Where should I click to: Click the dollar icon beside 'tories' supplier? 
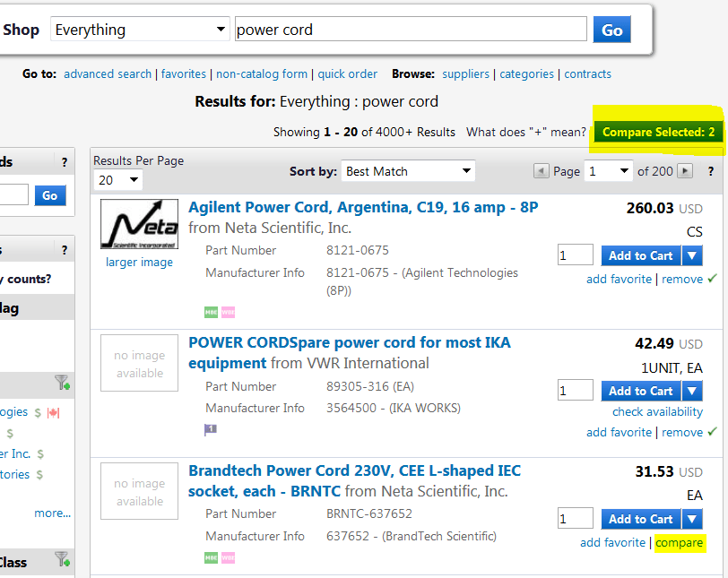[39, 475]
